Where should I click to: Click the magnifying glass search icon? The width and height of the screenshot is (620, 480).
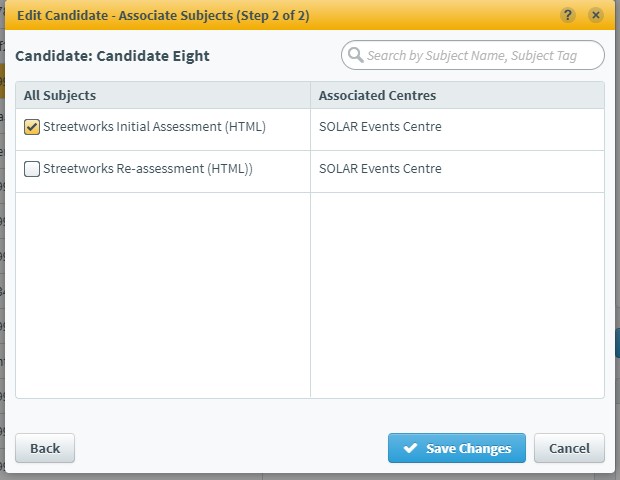point(355,55)
